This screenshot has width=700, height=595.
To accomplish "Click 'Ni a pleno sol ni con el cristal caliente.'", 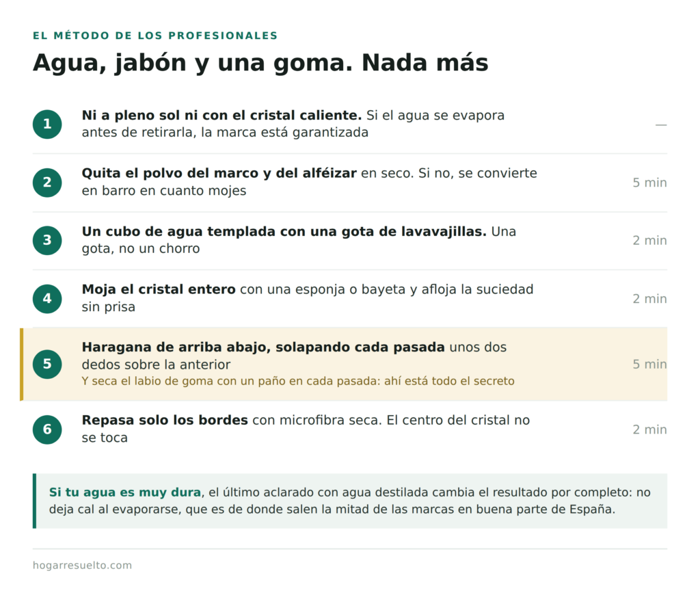I will (221, 116).
